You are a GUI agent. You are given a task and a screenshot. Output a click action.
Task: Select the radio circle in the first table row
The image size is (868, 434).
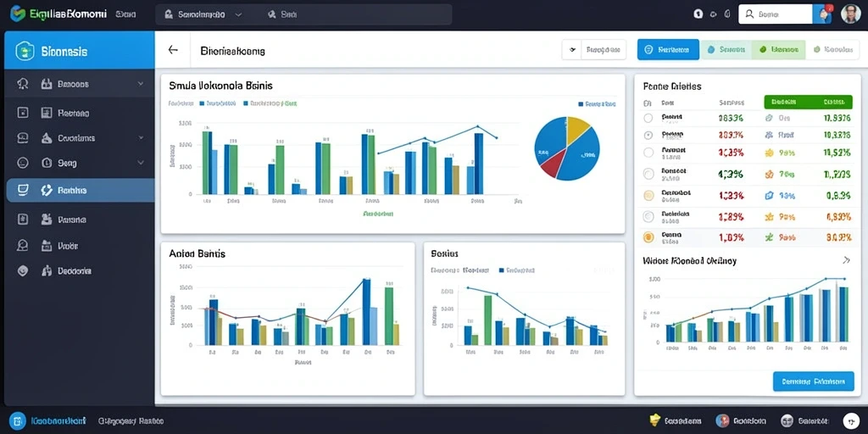pos(648,118)
